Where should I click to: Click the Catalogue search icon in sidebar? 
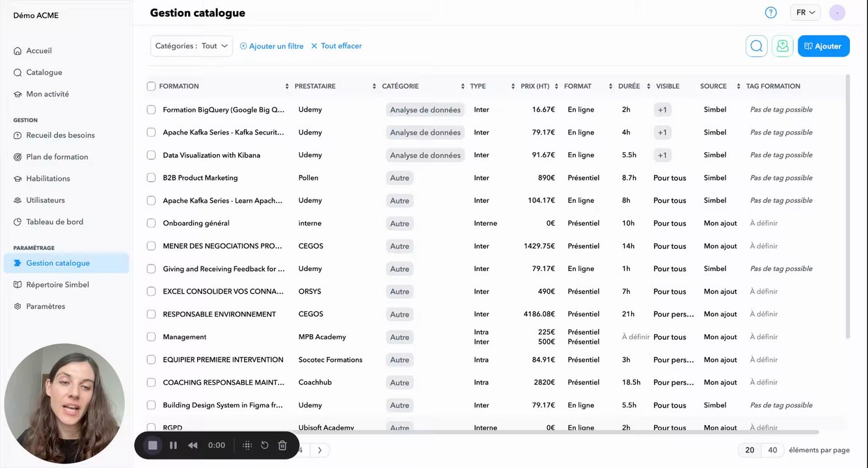pyautogui.click(x=18, y=73)
